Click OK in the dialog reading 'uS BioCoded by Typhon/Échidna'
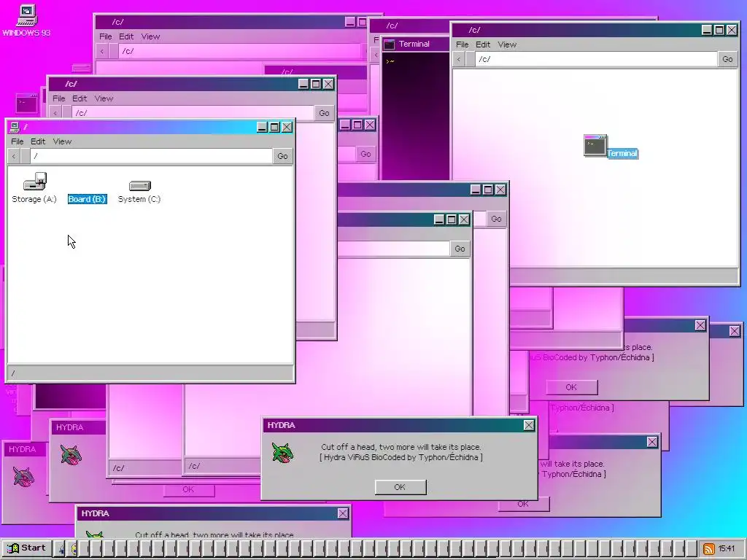Screen dimensions: 747x560 [572, 387]
